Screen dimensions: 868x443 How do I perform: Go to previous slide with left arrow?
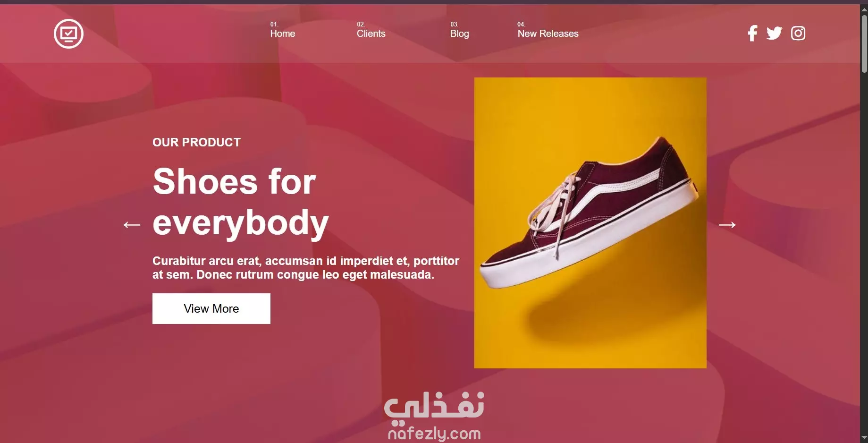click(x=132, y=225)
